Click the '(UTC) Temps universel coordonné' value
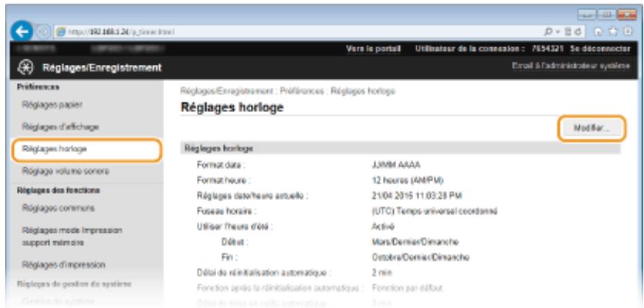This screenshot has height=308, width=644. pos(434,211)
